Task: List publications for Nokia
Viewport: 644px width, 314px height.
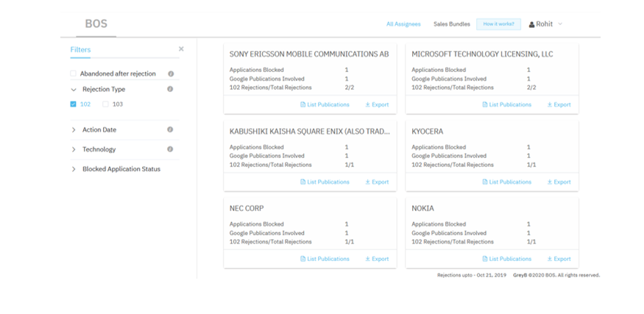Action: tap(507, 259)
